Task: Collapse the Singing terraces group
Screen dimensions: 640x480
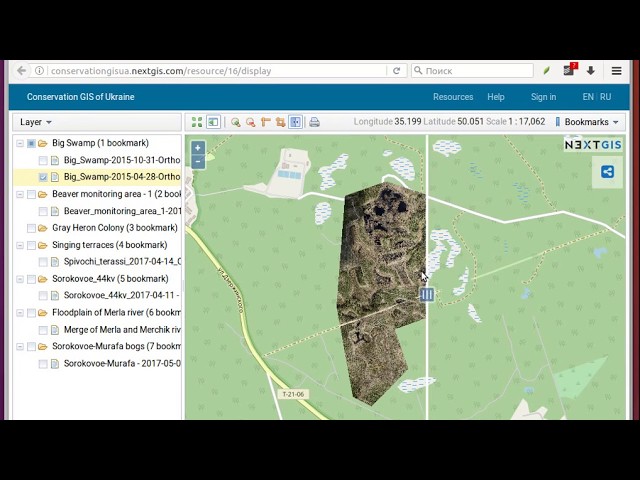Action: coord(20,245)
